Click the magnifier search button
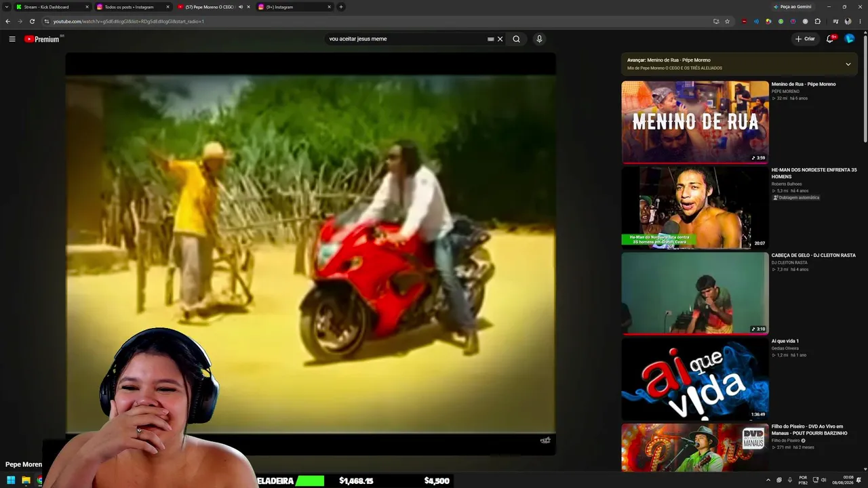Screen dimensions: 868x488 pyautogui.click(x=516, y=39)
